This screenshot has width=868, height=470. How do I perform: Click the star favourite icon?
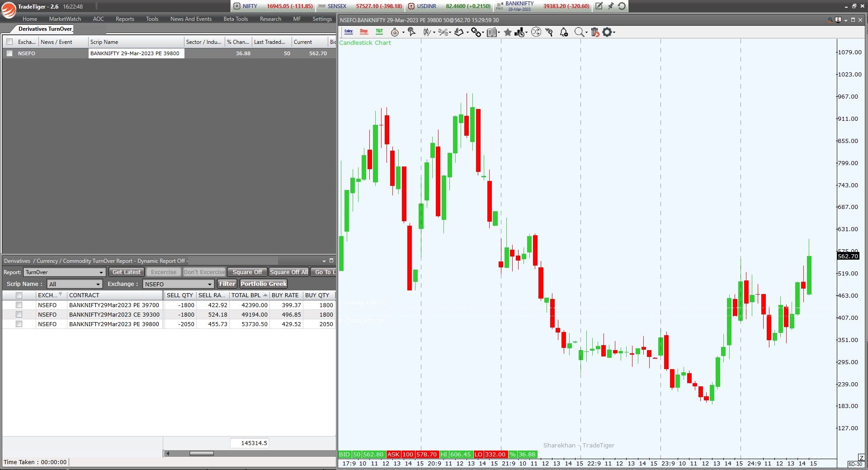pos(508,32)
